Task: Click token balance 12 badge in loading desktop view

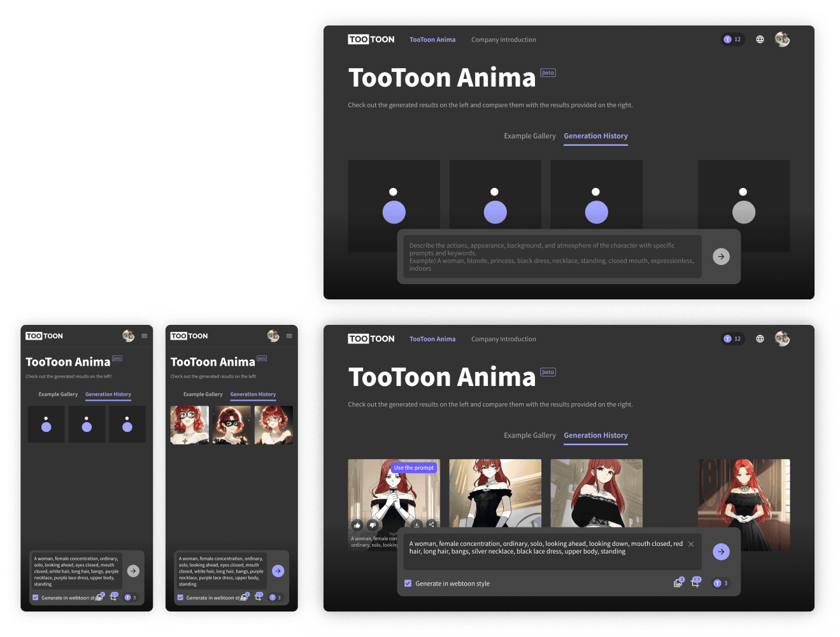Action: point(732,39)
